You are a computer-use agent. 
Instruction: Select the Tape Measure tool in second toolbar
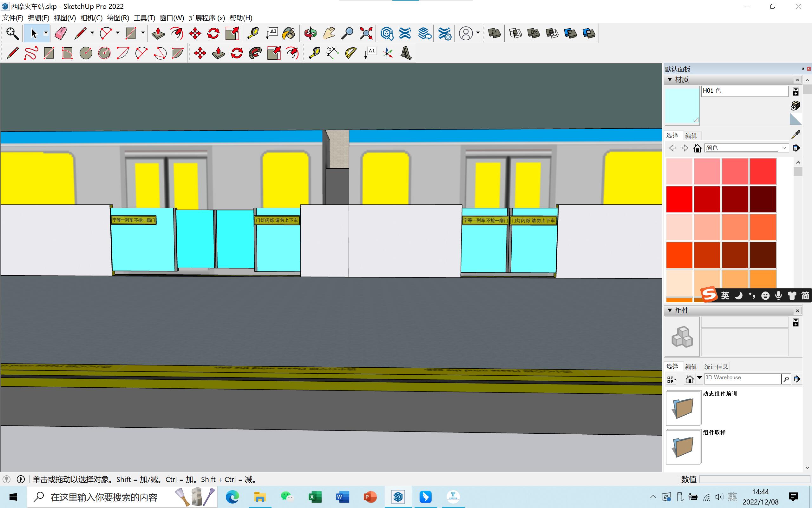tap(314, 53)
